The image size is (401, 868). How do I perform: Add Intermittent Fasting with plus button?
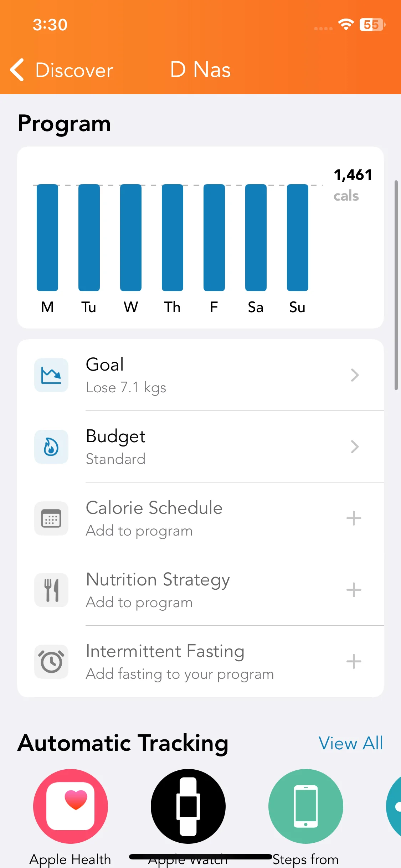coord(354,662)
